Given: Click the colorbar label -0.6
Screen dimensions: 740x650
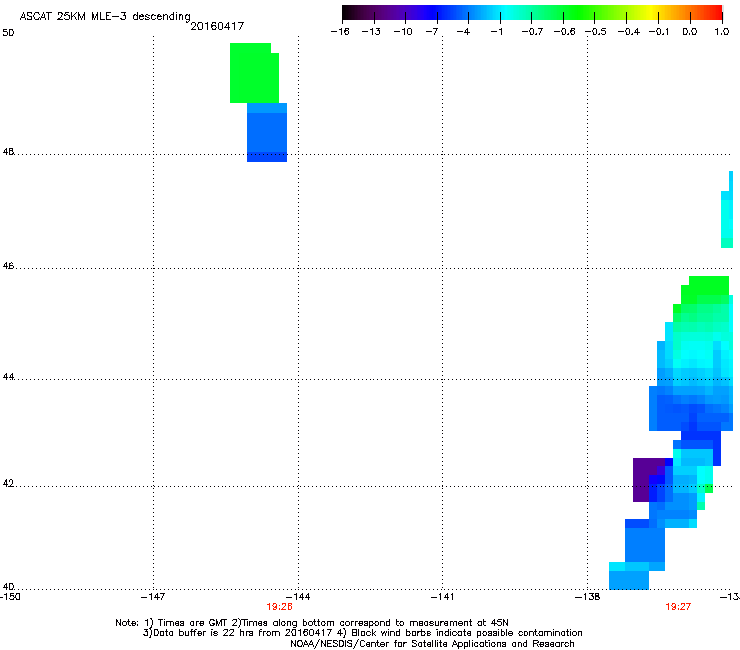Looking at the screenshot, I should (564, 32).
